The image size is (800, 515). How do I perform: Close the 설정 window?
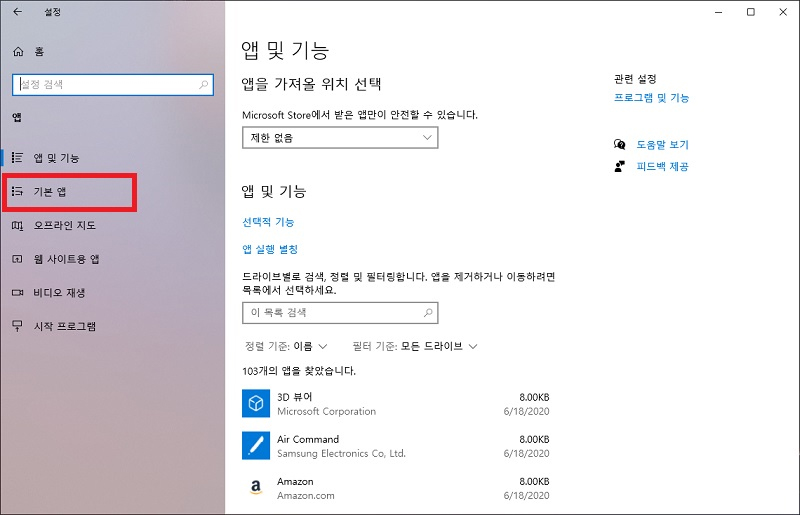pyautogui.click(x=783, y=12)
